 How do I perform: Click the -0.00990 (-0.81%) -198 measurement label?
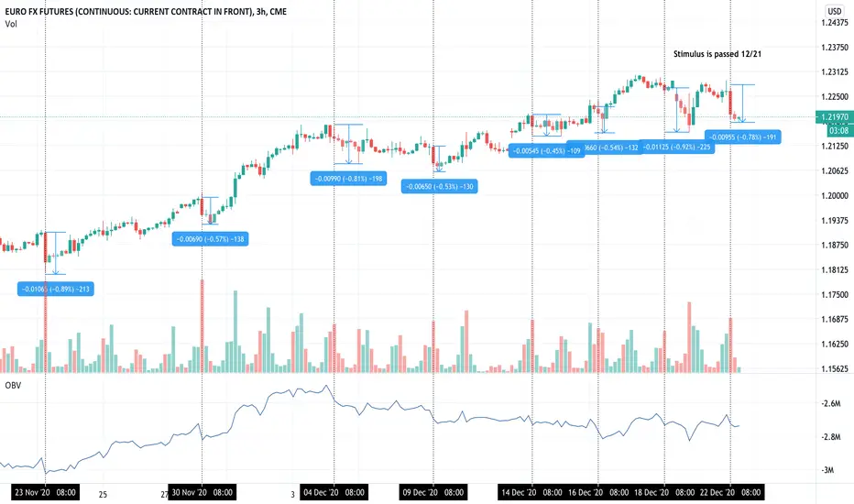click(348, 178)
